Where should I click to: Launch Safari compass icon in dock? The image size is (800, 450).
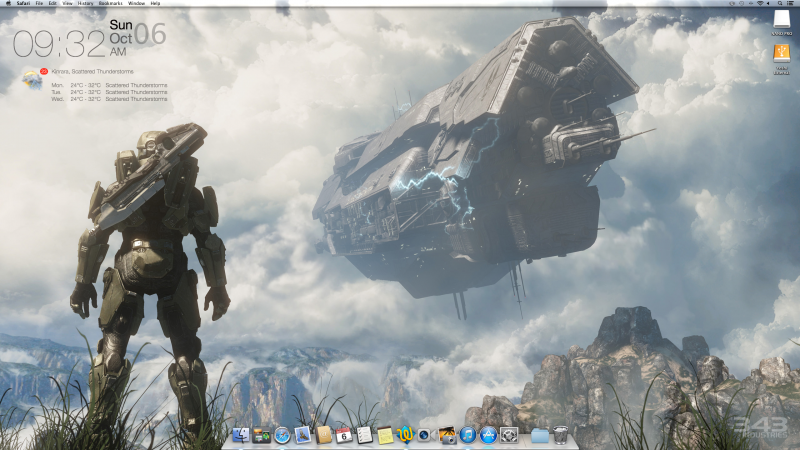pos(282,435)
